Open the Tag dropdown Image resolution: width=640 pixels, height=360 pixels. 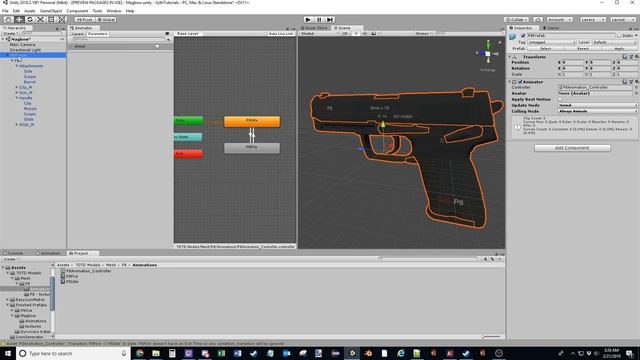pyautogui.click(x=551, y=42)
